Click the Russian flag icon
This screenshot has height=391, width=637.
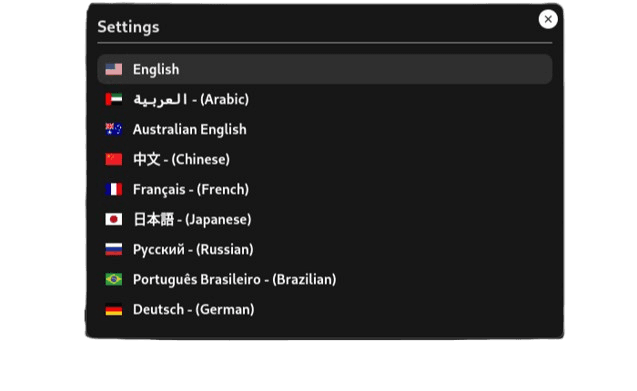tap(114, 250)
